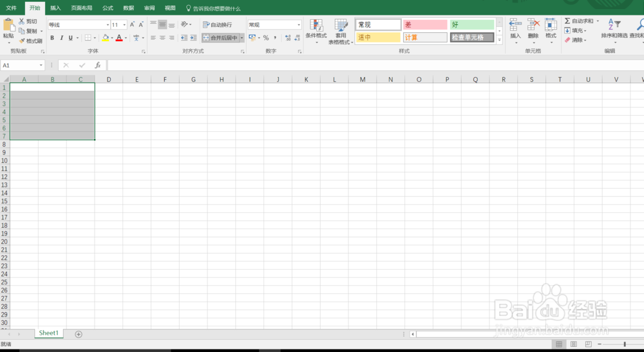The image size is (644, 352).
Task: Increase indent in alignment group
Action: coord(193,38)
